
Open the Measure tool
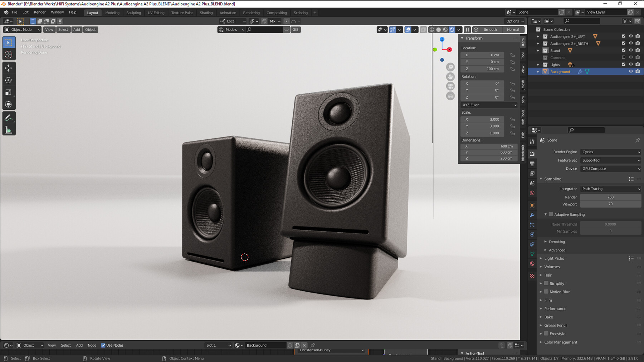point(9,129)
